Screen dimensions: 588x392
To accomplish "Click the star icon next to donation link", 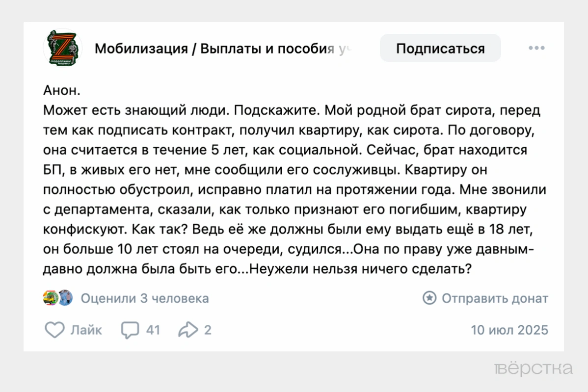I will [428, 298].
